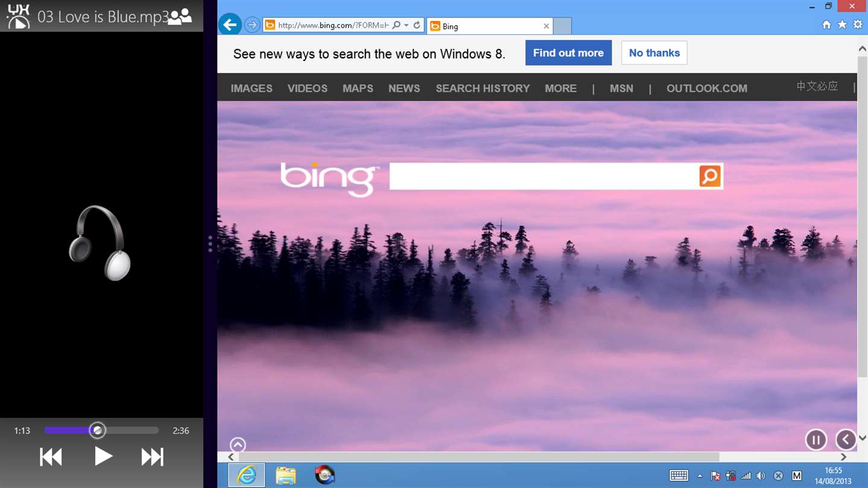The height and width of the screenshot is (488, 868).
Task: Click the circled X tray icon
Action: click(778, 476)
